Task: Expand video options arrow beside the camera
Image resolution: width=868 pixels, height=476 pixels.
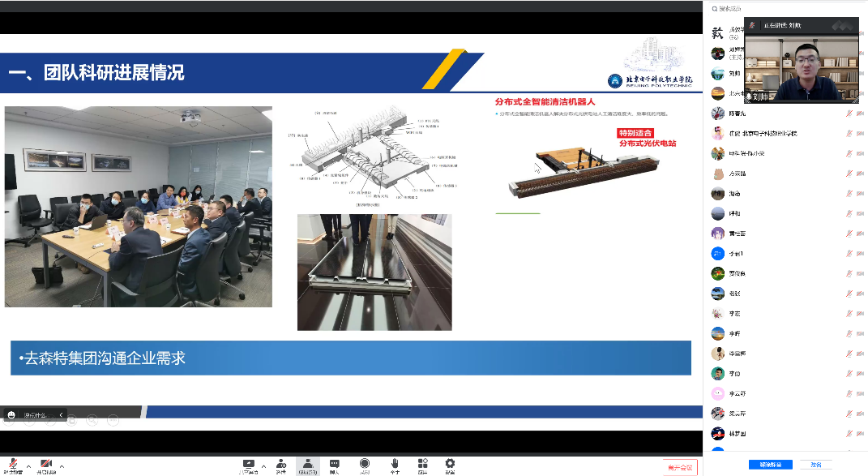Action: point(62,465)
